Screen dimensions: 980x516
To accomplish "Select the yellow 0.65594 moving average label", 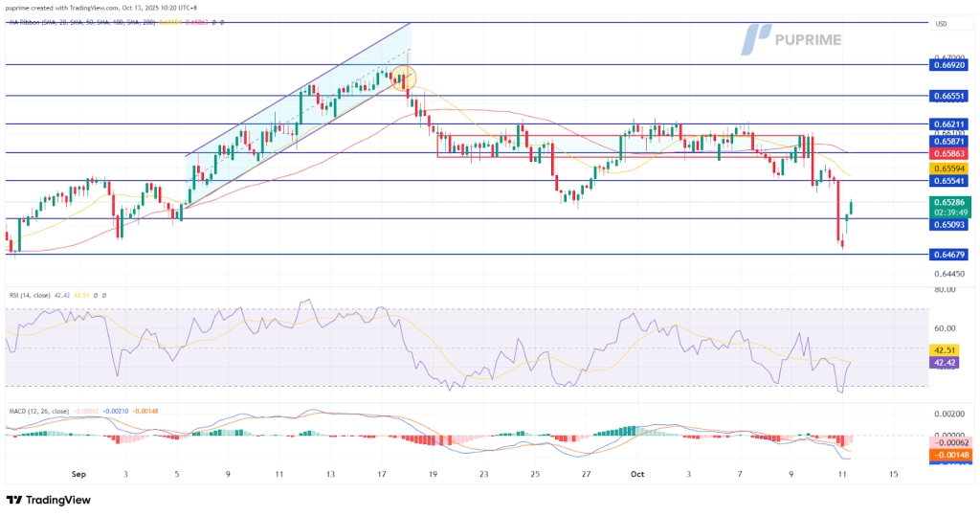I will pyautogui.click(x=950, y=168).
